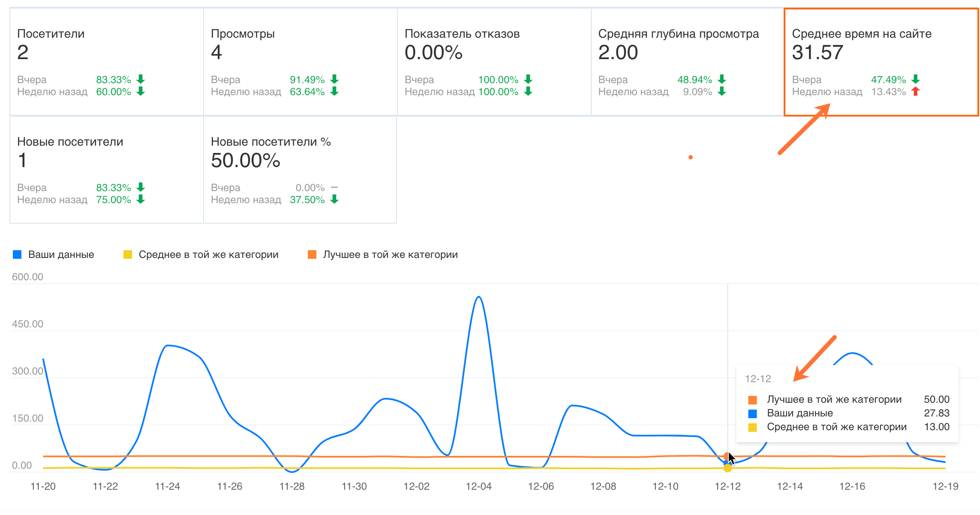This screenshot has width=980, height=515.
Task: Click tooltip value 13.00 for Среднее
Action: tap(937, 427)
